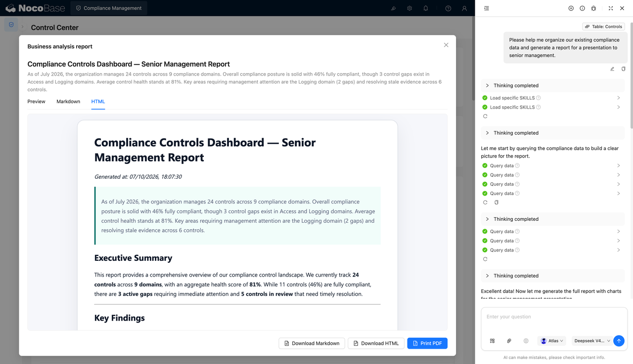
Task: Close the Business analysis report dialog
Action: point(446,45)
